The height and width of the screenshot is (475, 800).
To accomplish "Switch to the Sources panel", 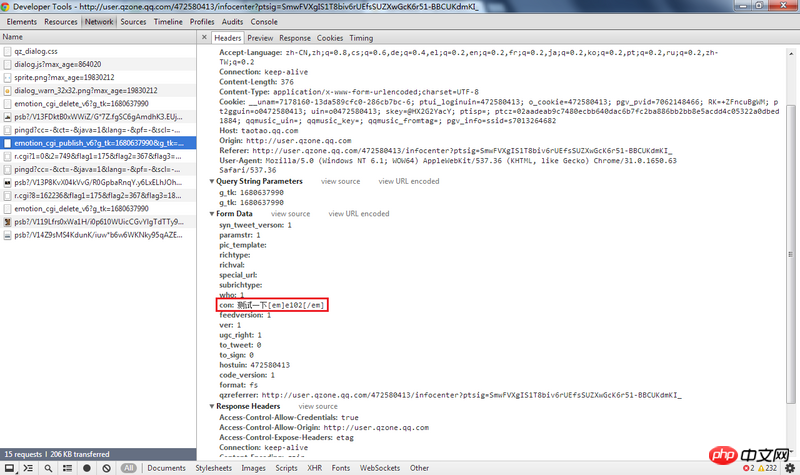I will [133, 21].
